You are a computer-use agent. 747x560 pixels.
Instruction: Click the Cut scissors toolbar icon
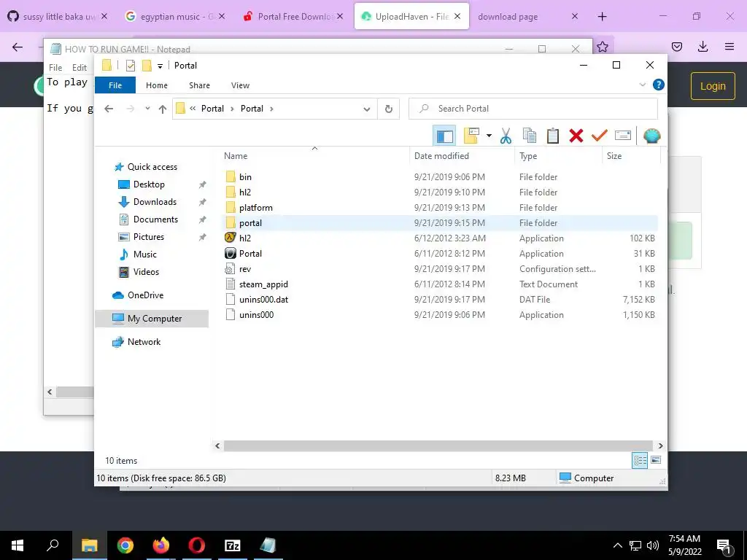(506, 136)
